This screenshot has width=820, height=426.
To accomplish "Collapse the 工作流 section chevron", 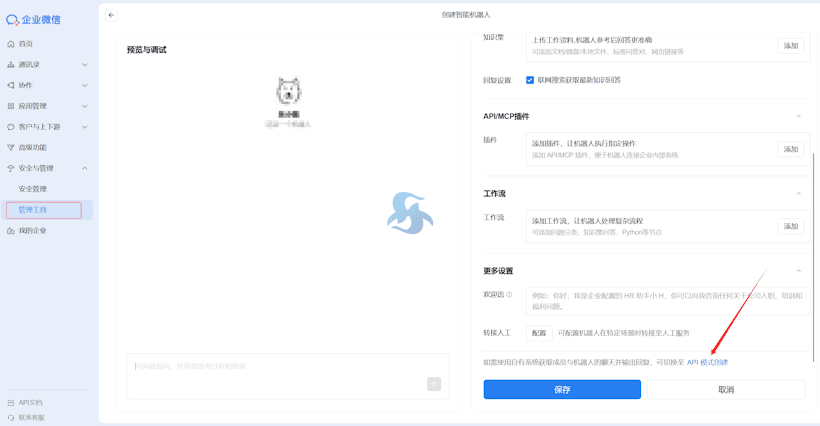I will (799, 194).
